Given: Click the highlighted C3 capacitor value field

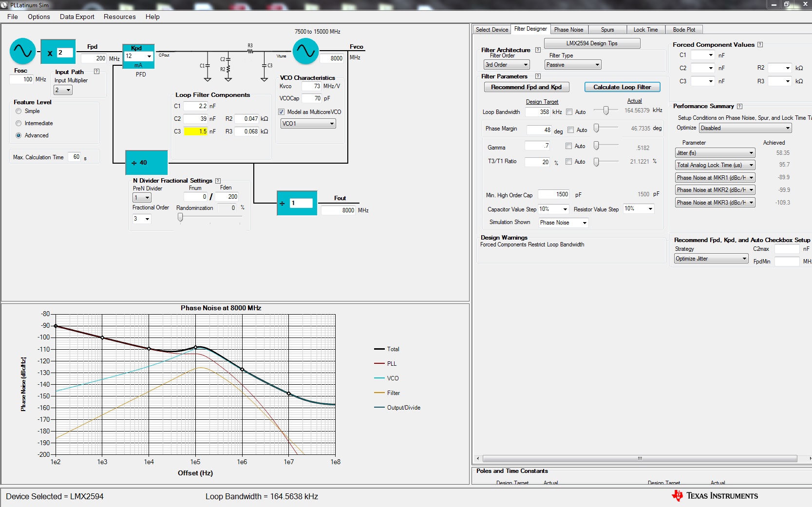Looking at the screenshot, I should [196, 131].
